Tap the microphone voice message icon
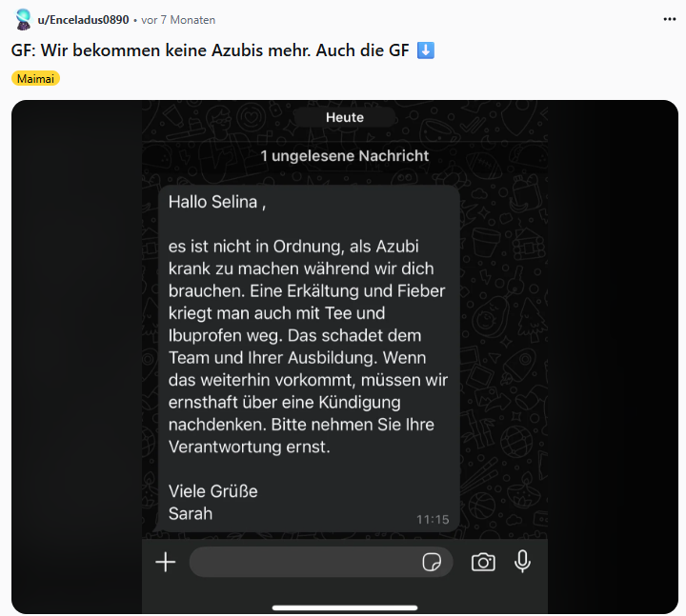This screenshot has height=616, width=686. pos(522,562)
